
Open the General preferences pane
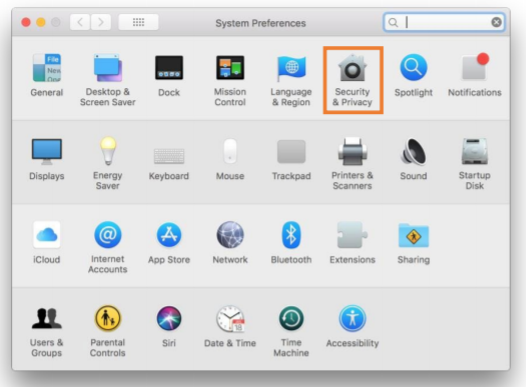[x=47, y=75]
